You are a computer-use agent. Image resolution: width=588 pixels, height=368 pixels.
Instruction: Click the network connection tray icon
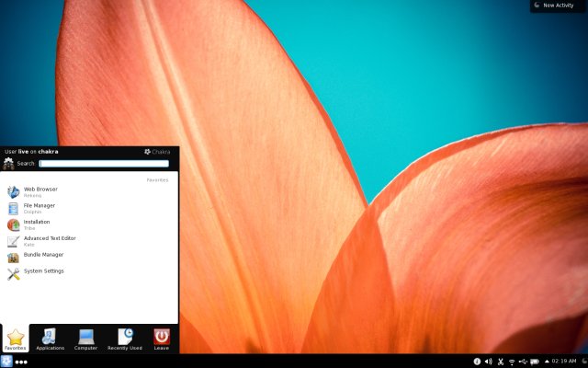pos(512,362)
